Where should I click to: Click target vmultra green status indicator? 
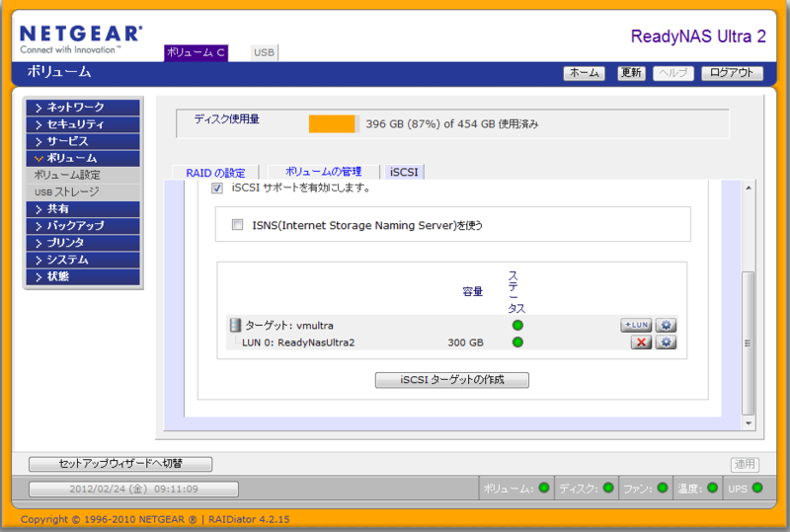tap(517, 325)
